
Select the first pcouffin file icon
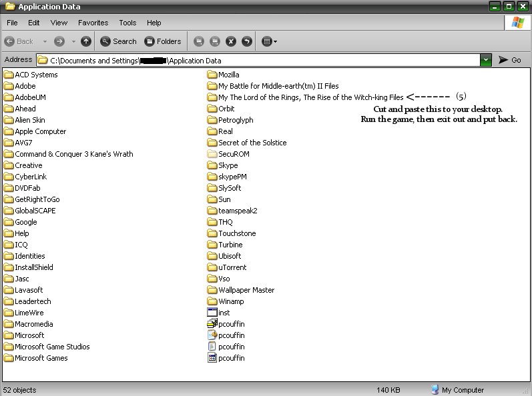click(x=212, y=323)
